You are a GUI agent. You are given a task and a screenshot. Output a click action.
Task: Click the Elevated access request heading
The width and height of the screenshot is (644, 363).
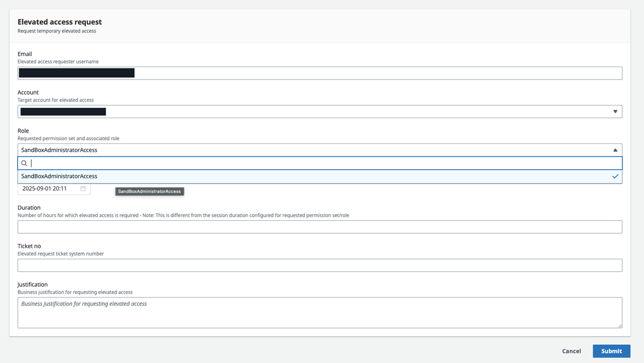[60, 22]
